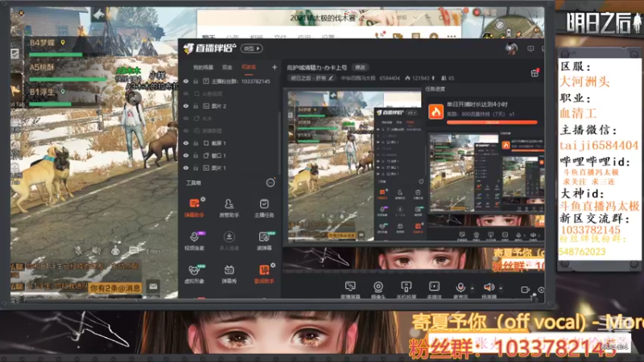Open the 明日之后 category selector
This screenshot has height=362, width=644.
[311, 78]
